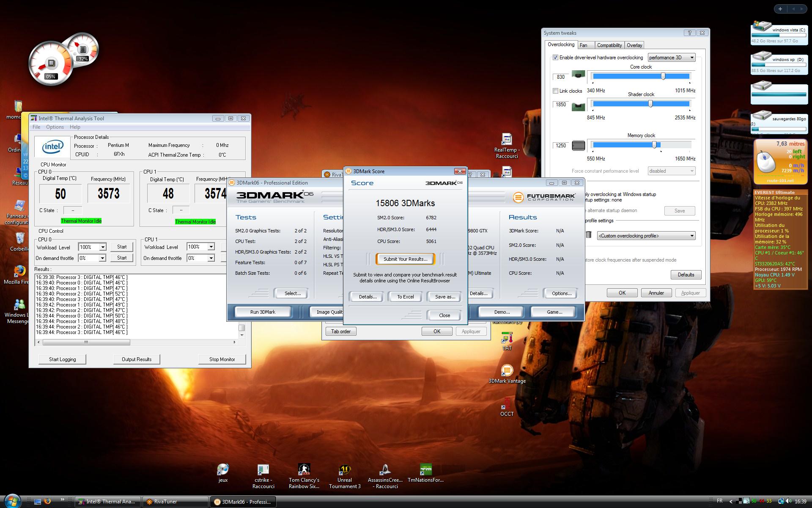This screenshot has width=812, height=508.
Task: Open the RealTemp shortcut on the desktop
Action: click(506, 146)
